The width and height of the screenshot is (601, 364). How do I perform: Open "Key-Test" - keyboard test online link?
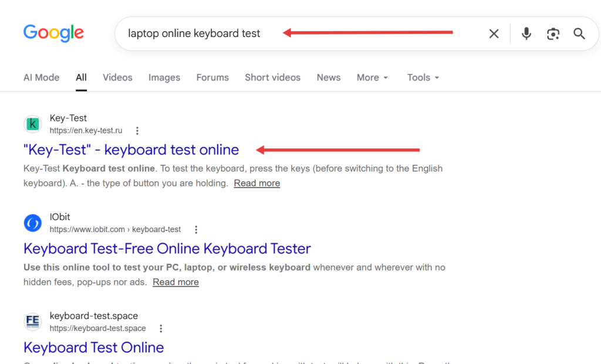pyautogui.click(x=131, y=149)
